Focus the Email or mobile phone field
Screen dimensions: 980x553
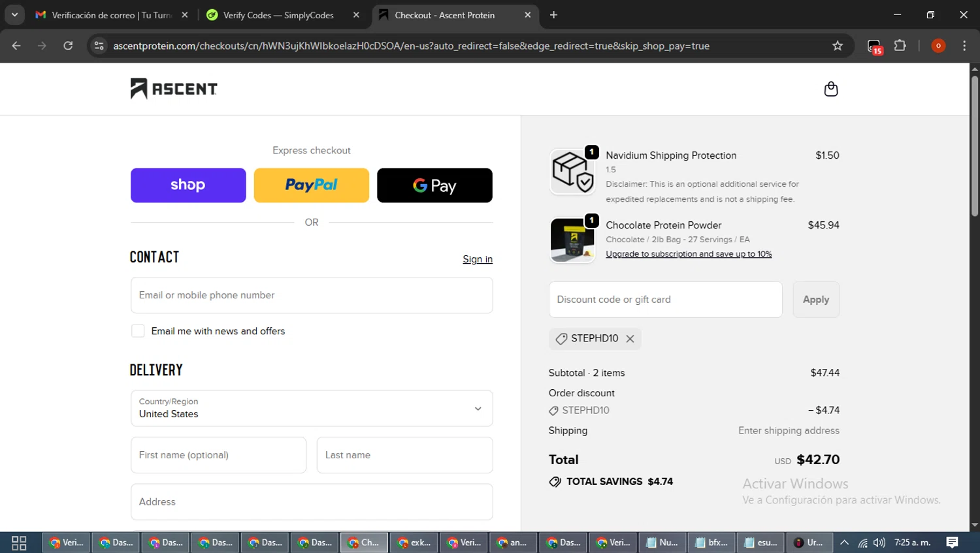pos(312,295)
